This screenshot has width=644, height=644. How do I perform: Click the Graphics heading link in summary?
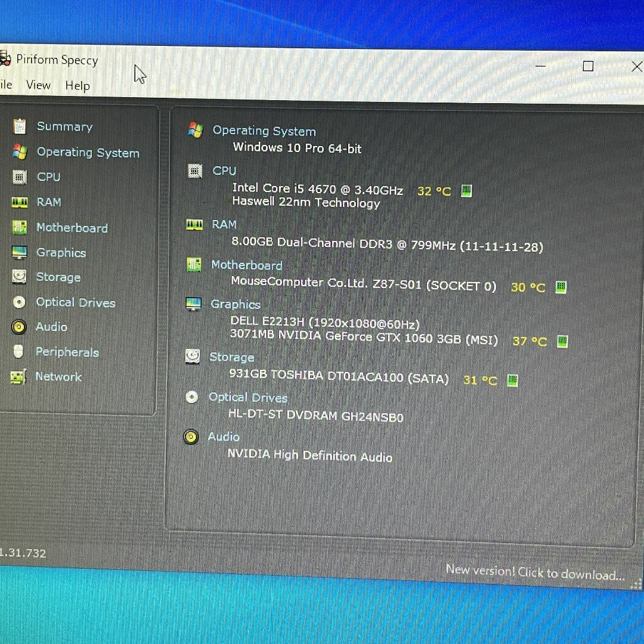click(x=236, y=304)
